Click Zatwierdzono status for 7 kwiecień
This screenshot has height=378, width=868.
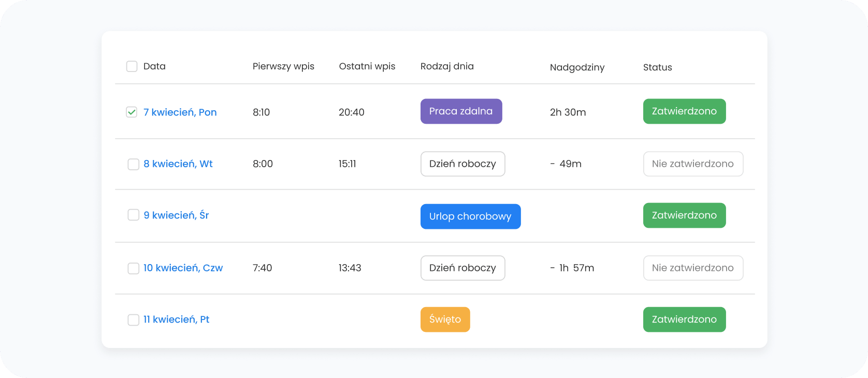(684, 111)
